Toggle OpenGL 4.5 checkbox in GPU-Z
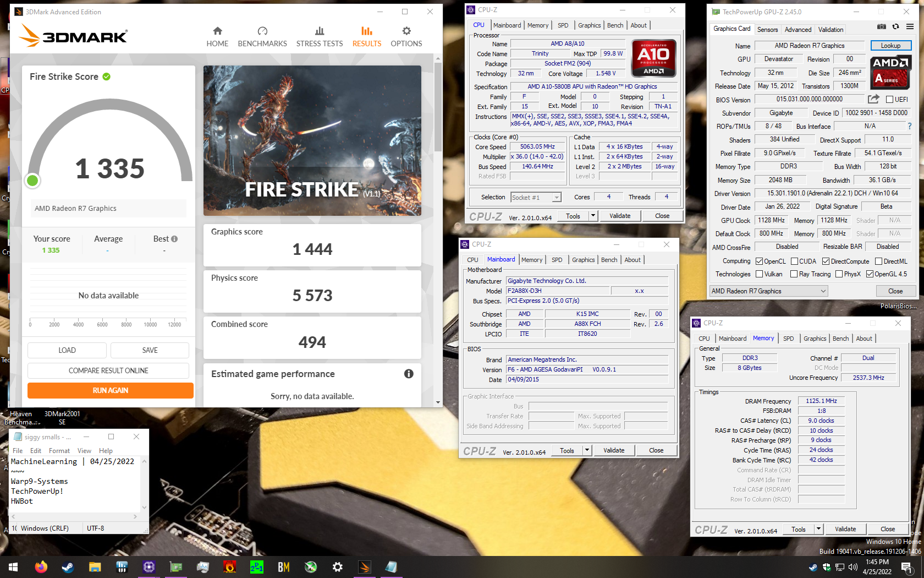This screenshot has width=924, height=578. click(870, 274)
